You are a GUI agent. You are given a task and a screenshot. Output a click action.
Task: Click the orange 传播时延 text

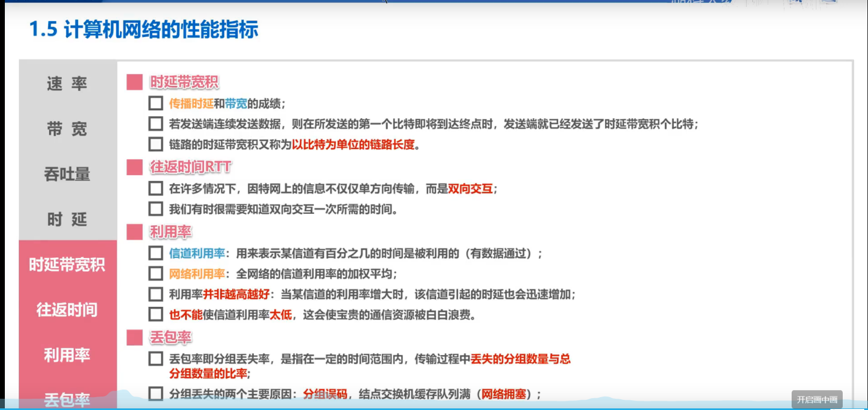pos(191,104)
